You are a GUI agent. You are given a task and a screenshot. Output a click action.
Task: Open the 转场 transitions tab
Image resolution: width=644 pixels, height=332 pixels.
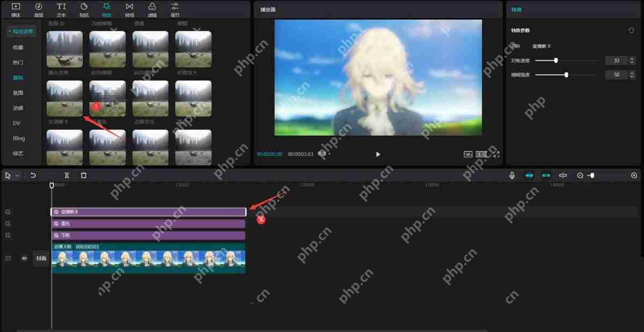click(129, 9)
